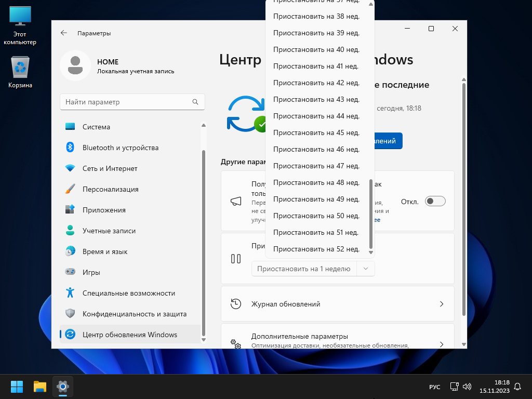Screen dimensions: 532x399
Task: Open Специальные возможности icon
Action: coord(70,293)
